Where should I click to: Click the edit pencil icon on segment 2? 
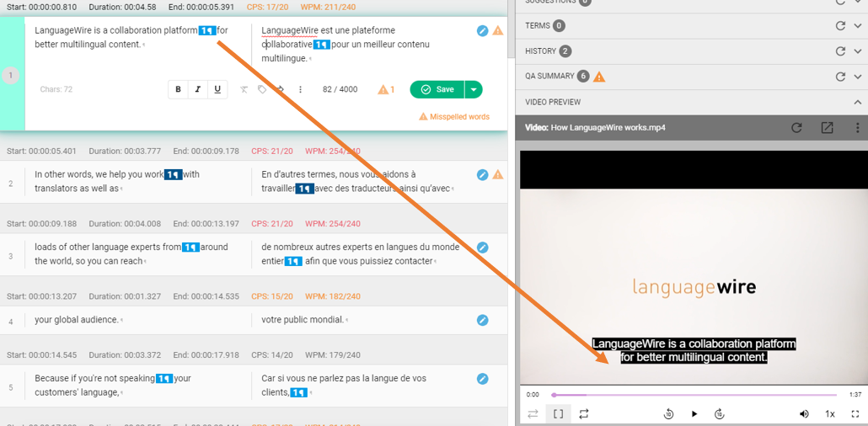pyautogui.click(x=483, y=175)
